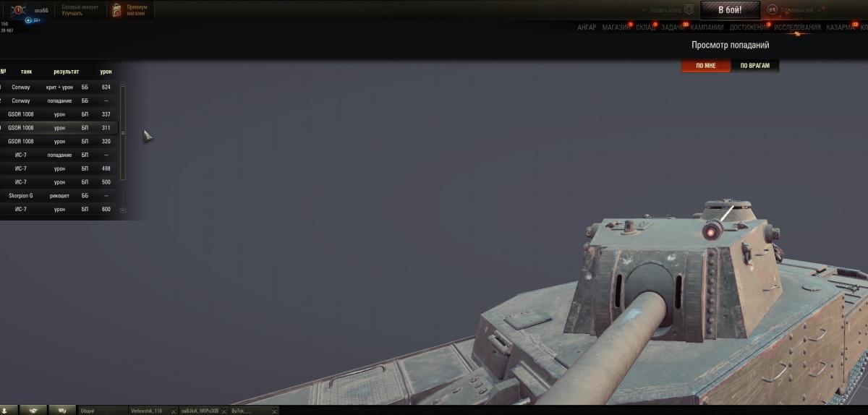The height and width of the screenshot is (415, 868).
Task: Show hits 'ПО МНЕ'
Action: click(x=706, y=66)
